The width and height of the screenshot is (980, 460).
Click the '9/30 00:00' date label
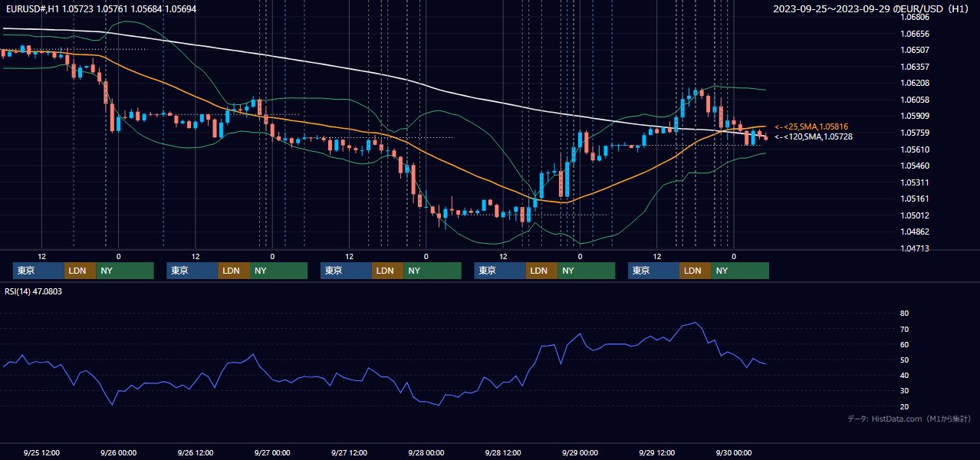coord(733,452)
